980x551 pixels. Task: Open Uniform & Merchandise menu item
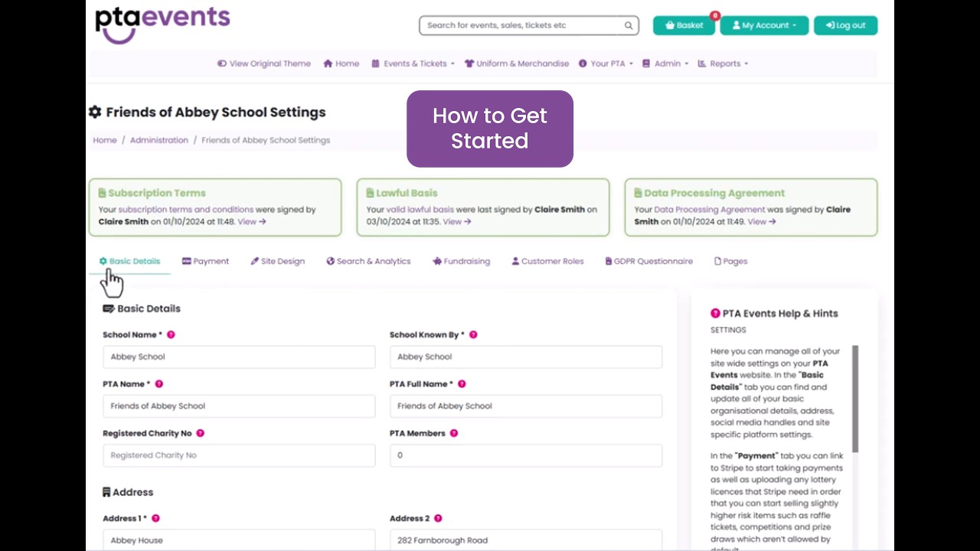tap(517, 64)
